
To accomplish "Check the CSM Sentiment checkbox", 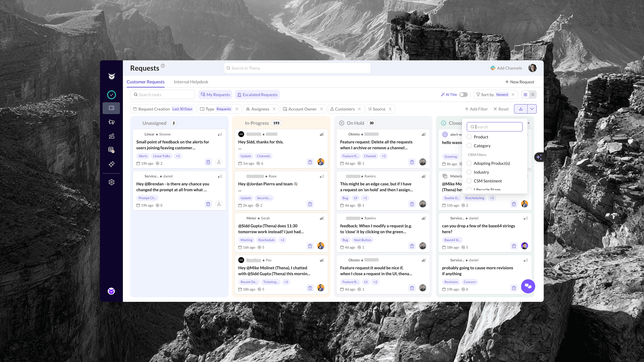I will pyautogui.click(x=469, y=181).
